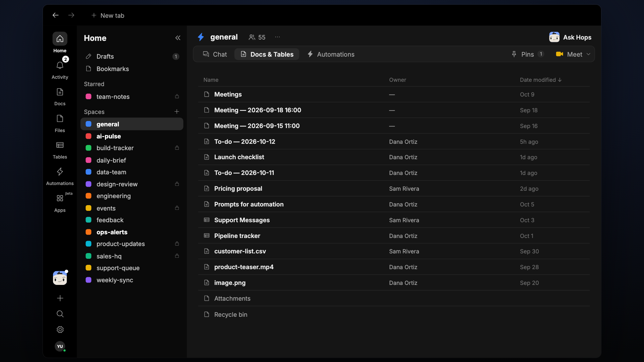Open the Activity bell icon
The image size is (644, 362).
coord(60,66)
